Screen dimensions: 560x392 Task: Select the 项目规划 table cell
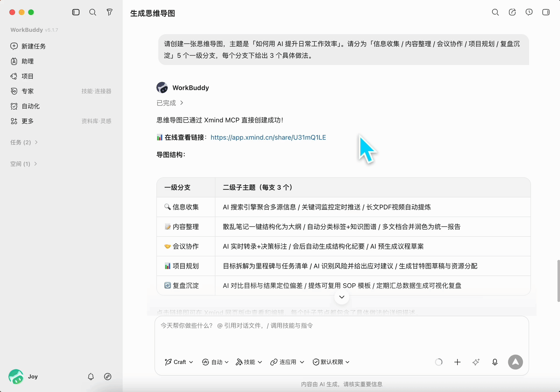click(x=186, y=266)
